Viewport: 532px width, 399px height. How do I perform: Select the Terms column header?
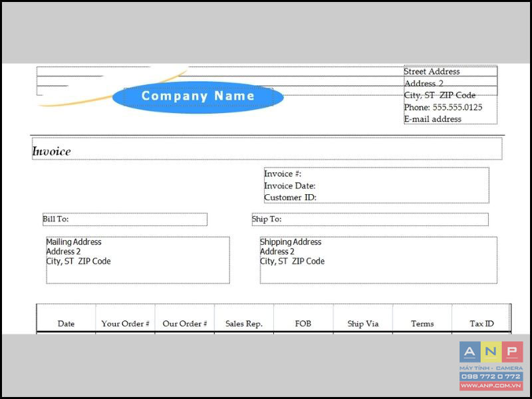point(422,324)
